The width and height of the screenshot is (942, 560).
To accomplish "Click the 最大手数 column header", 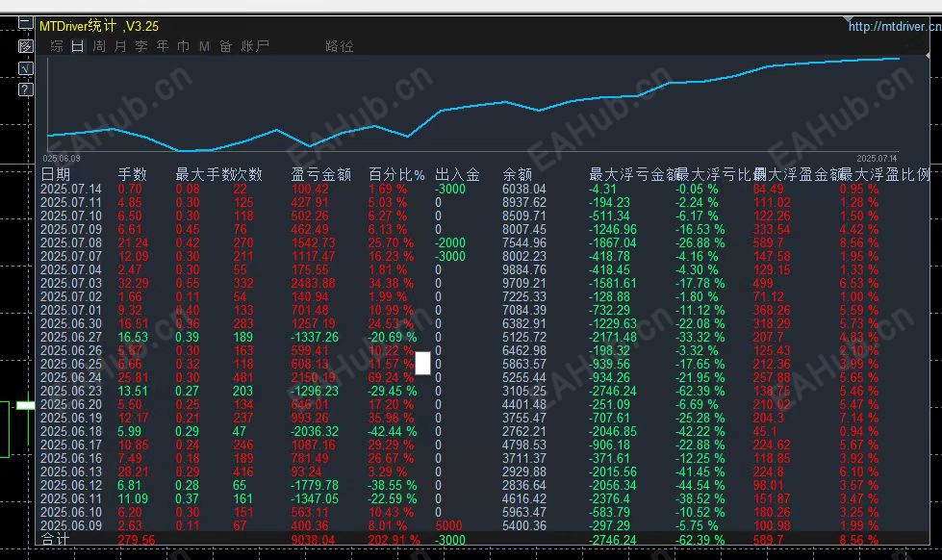I will pos(204,174).
